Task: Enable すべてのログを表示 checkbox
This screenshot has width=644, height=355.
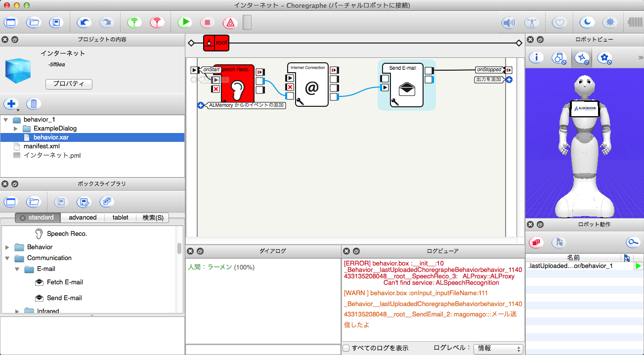Action: click(x=346, y=348)
